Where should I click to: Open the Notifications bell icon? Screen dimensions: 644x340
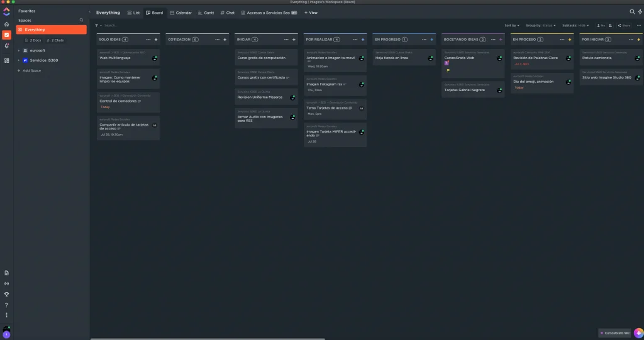(x=6, y=46)
